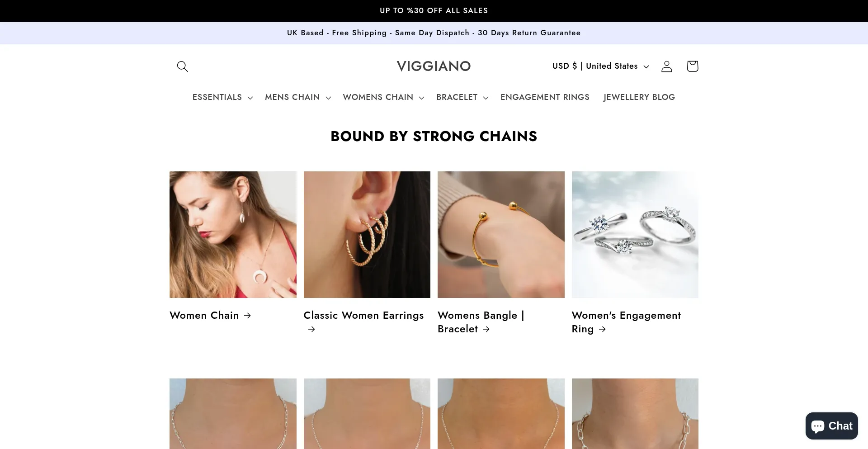Expand the Womens Chain menu
Image resolution: width=868 pixels, height=449 pixels.
coord(383,97)
